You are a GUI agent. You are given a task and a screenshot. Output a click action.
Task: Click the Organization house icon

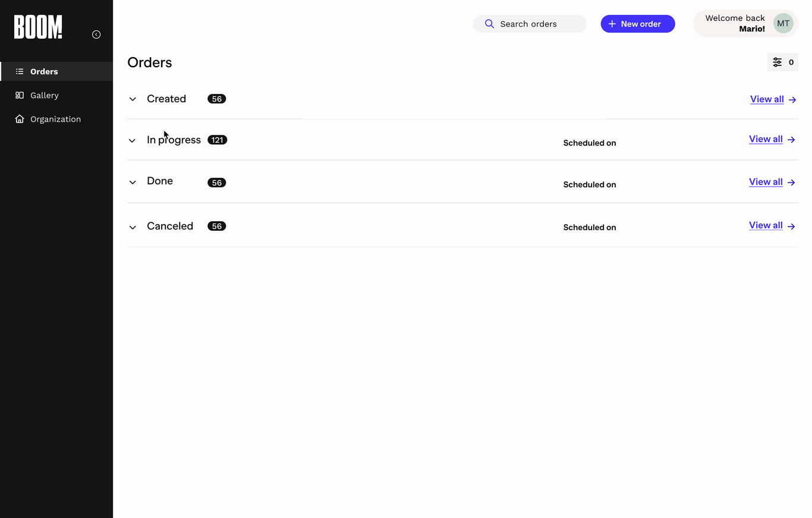(x=20, y=119)
